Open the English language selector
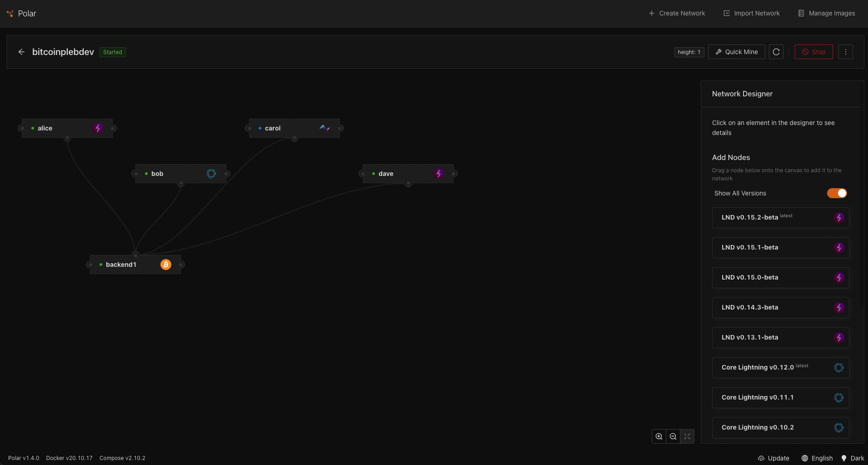 tap(817, 458)
